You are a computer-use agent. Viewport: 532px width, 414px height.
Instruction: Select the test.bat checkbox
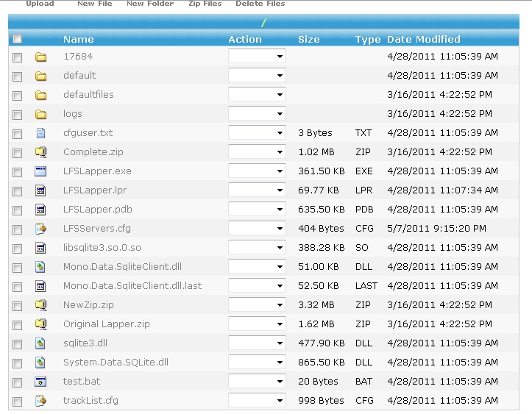tap(18, 382)
